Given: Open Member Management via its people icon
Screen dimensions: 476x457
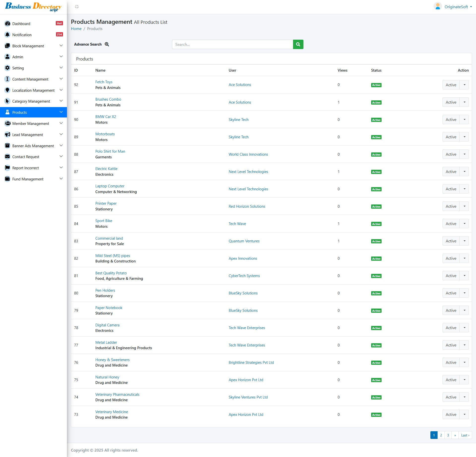Looking at the screenshot, I should click(7, 123).
